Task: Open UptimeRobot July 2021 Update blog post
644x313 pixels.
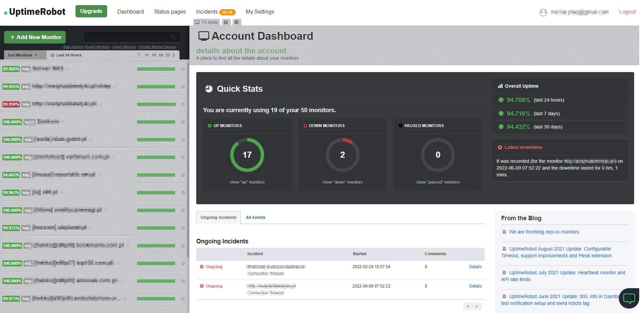Action: pyautogui.click(x=563, y=276)
